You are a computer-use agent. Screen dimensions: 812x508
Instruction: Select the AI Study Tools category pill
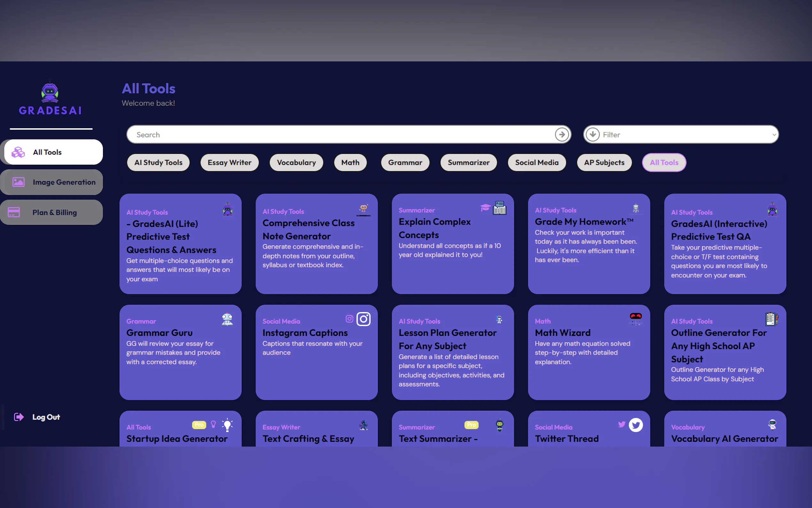click(x=158, y=163)
